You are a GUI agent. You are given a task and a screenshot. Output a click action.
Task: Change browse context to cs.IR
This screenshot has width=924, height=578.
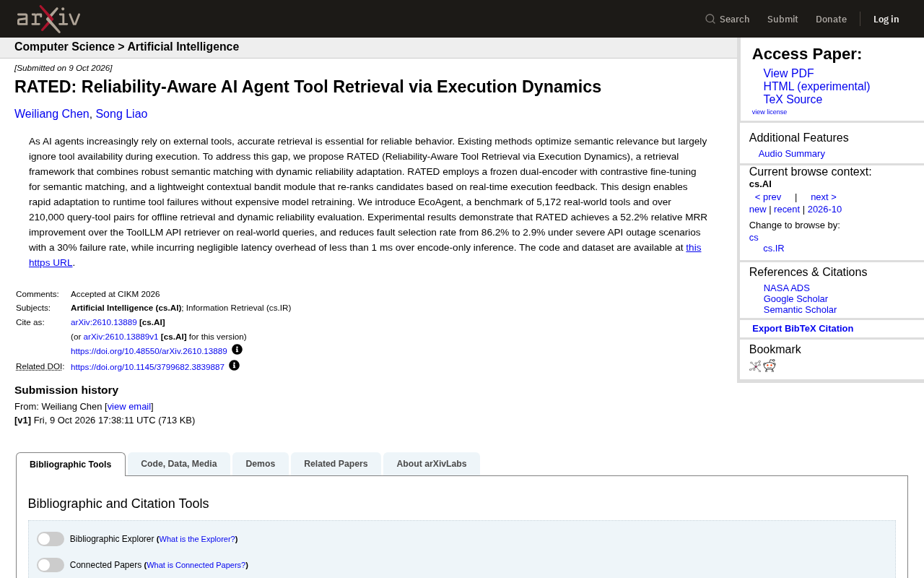(774, 249)
